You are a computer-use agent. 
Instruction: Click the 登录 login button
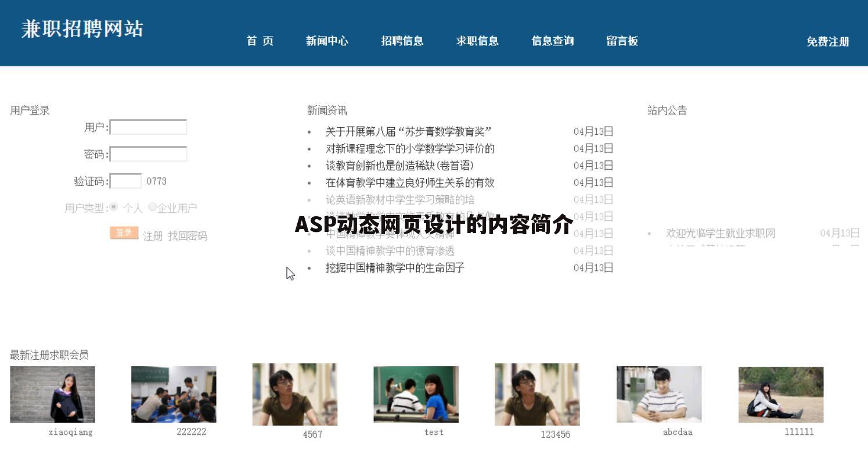124,233
